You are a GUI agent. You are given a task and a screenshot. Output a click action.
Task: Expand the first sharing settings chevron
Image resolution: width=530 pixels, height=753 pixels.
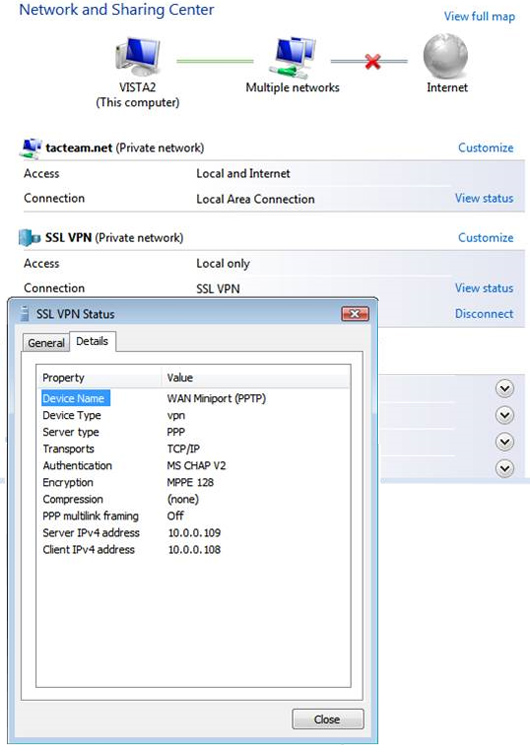click(505, 389)
